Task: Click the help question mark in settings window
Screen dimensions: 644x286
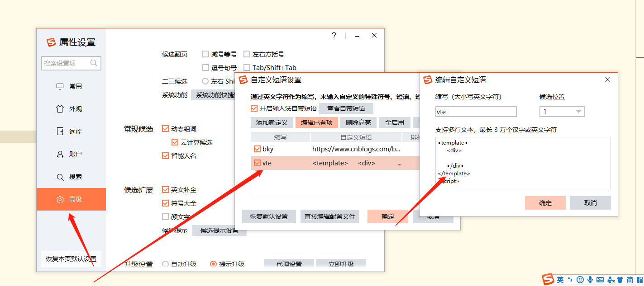Action: (334, 35)
